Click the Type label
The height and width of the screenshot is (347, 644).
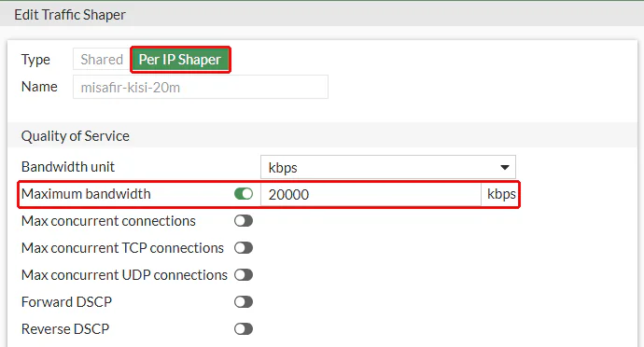35,60
